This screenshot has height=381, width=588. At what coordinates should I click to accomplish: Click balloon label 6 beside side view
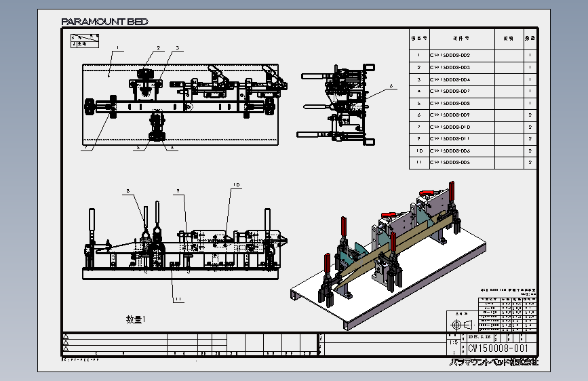click(391, 86)
